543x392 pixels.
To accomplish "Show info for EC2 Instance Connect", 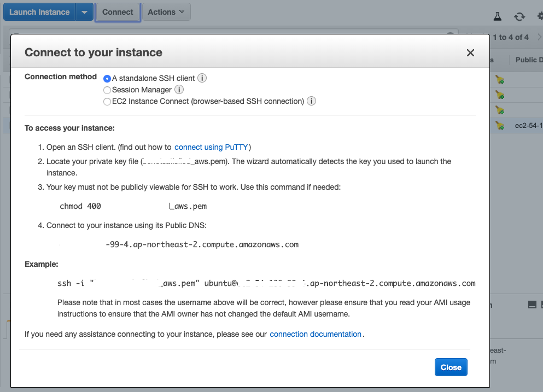I will [311, 101].
